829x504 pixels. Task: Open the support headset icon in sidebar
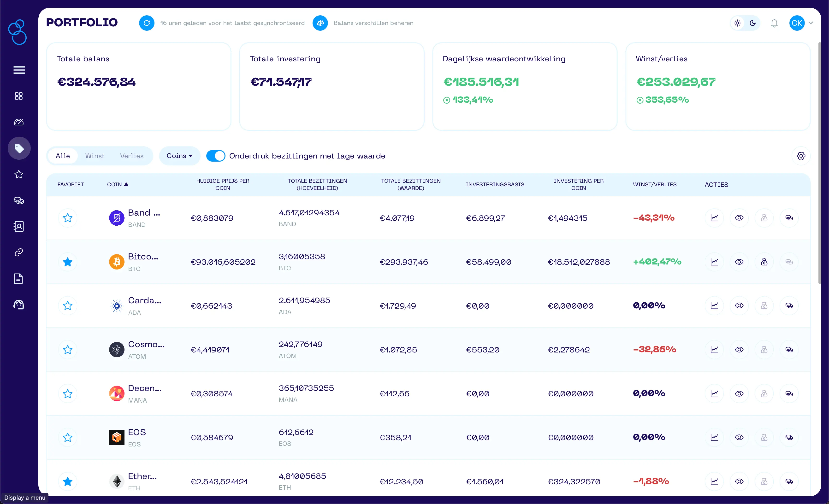pyautogui.click(x=19, y=305)
